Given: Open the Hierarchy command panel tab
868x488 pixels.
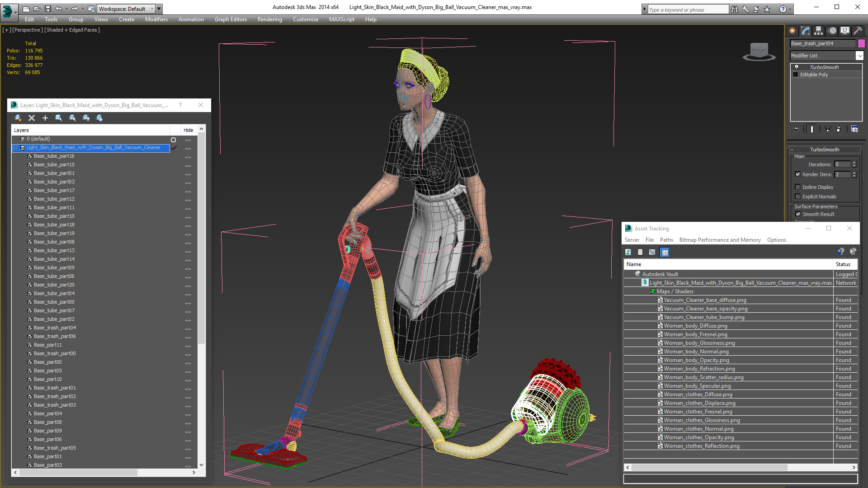Looking at the screenshot, I should point(819,31).
